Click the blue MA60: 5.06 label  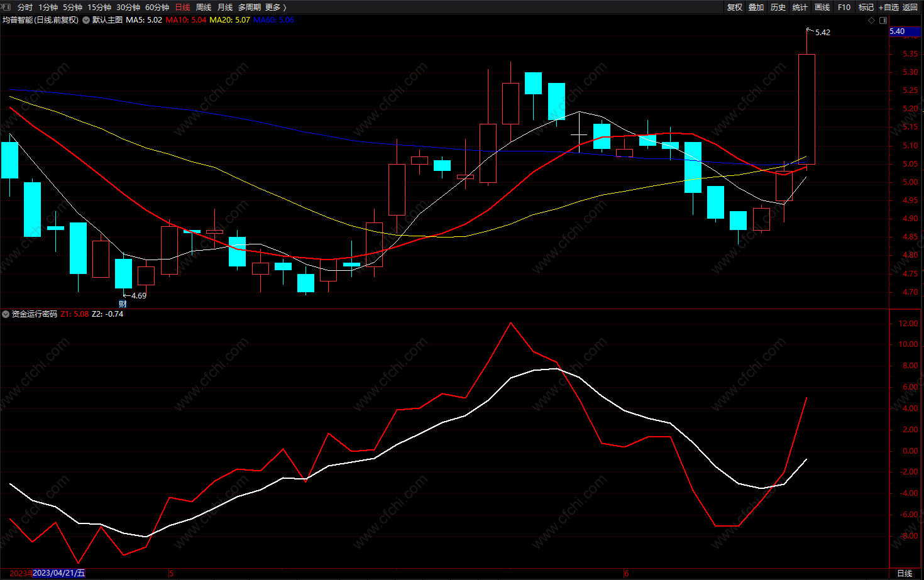point(273,20)
